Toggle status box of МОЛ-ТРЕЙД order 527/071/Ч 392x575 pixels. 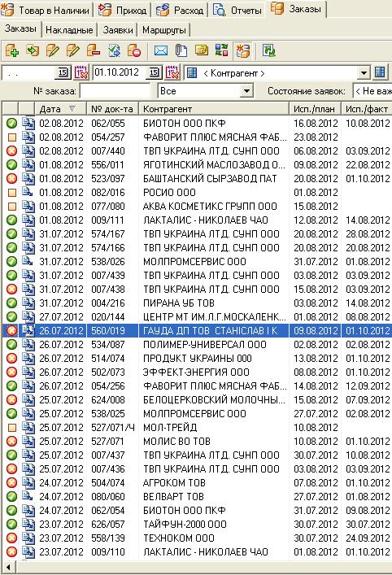click(11, 428)
